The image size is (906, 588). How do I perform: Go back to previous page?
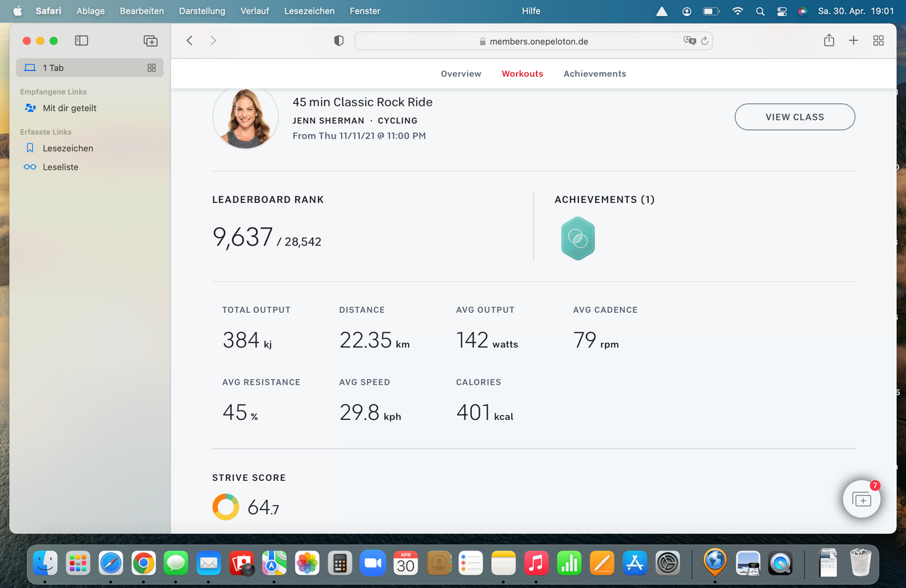190,41
